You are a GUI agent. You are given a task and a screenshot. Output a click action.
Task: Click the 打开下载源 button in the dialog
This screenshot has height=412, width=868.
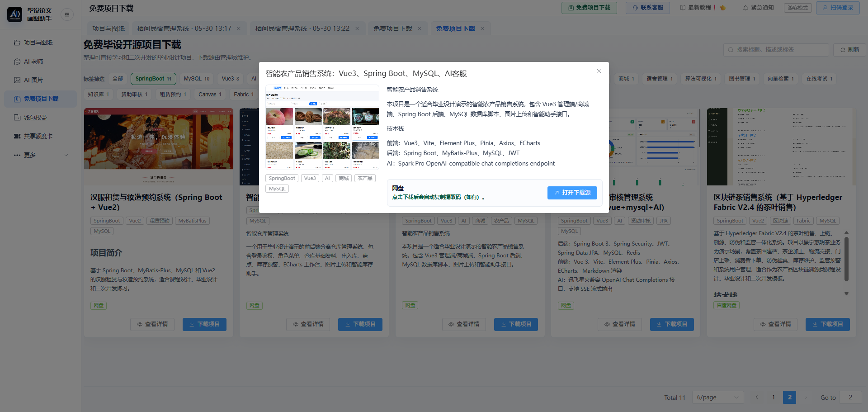coord(572,193)
